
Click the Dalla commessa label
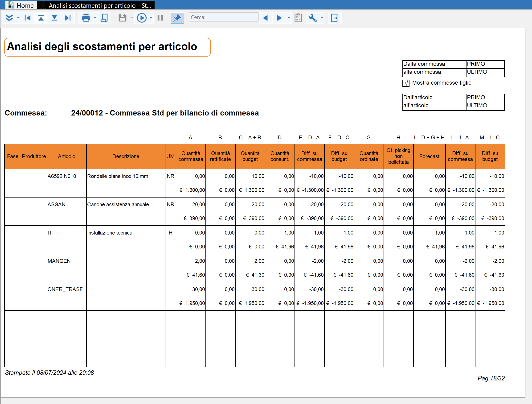tap(424, 64)
